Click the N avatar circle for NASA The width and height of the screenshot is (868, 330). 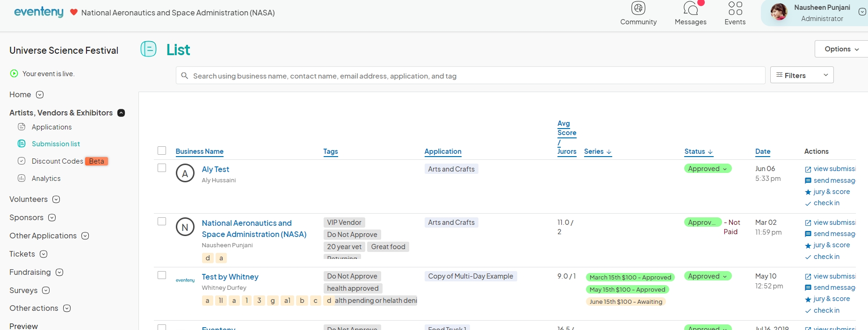185,227
